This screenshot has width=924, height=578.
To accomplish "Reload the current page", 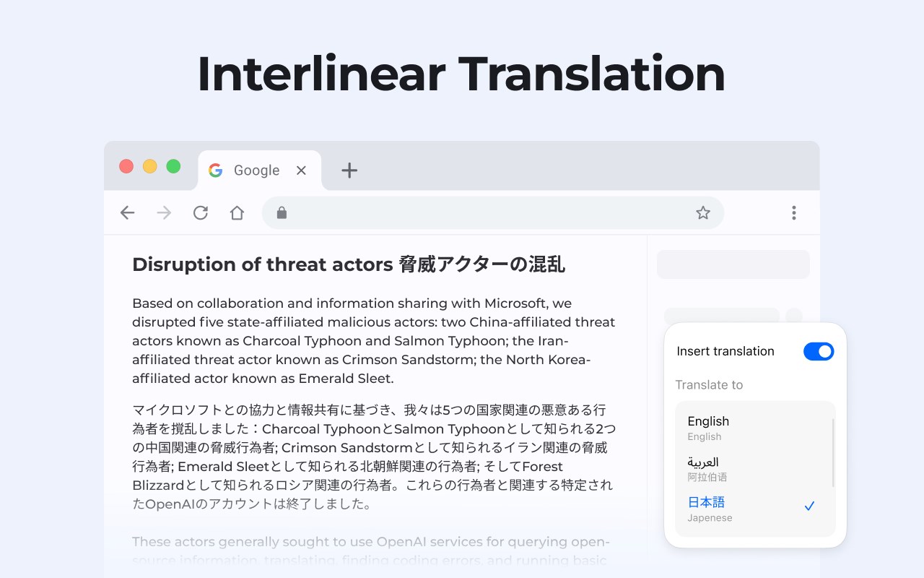I will point(201,212).
